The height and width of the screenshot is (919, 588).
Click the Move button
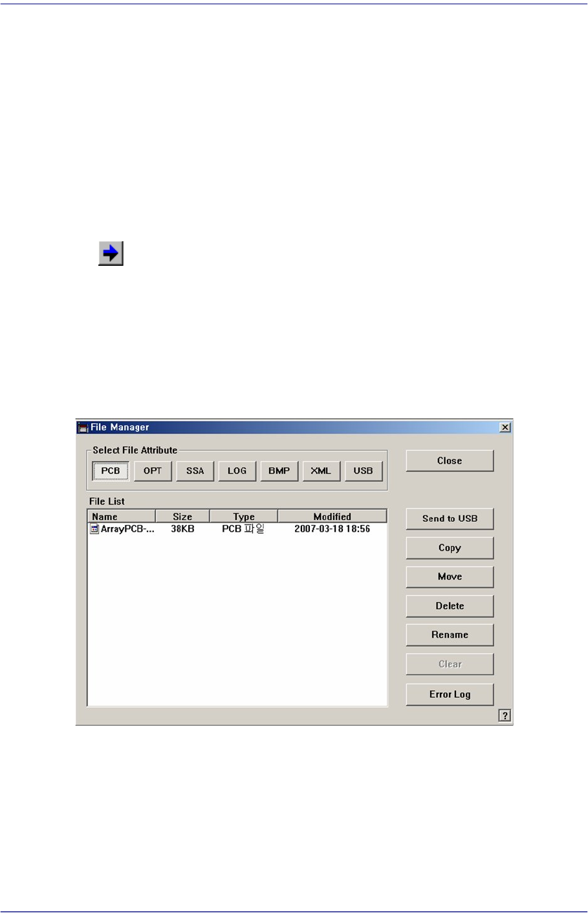pos(450,577)
